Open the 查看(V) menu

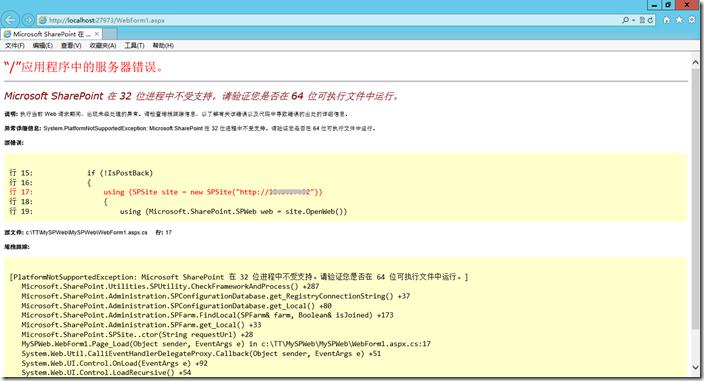point(71,45)
